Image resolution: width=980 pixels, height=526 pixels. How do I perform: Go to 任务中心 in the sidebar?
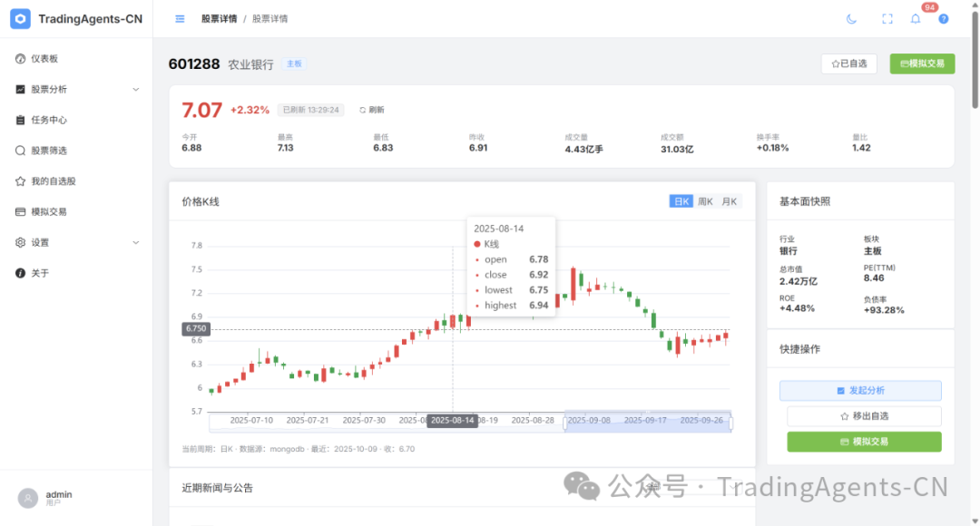pos(49,120)
